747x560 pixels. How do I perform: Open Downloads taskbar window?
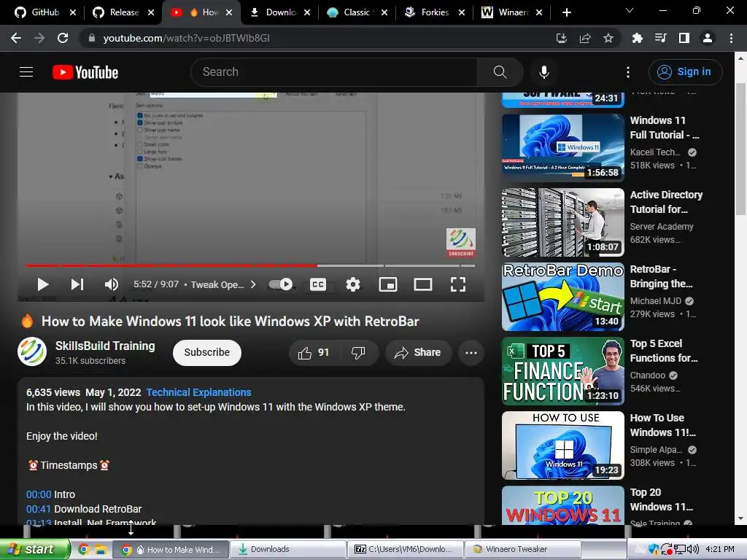(287, 549)
